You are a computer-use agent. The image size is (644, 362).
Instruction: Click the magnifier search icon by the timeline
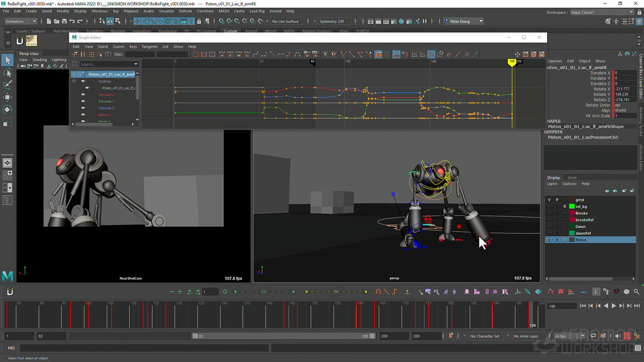point(636,292)
